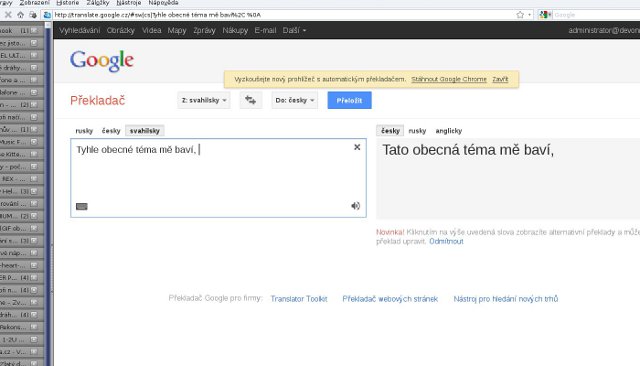Click the Google logo
The image size is (640, 366).
point(102,61)
